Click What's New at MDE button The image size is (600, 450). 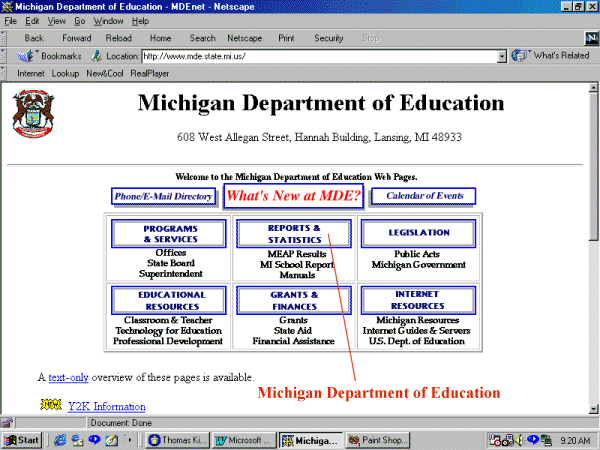pos(293,195)
